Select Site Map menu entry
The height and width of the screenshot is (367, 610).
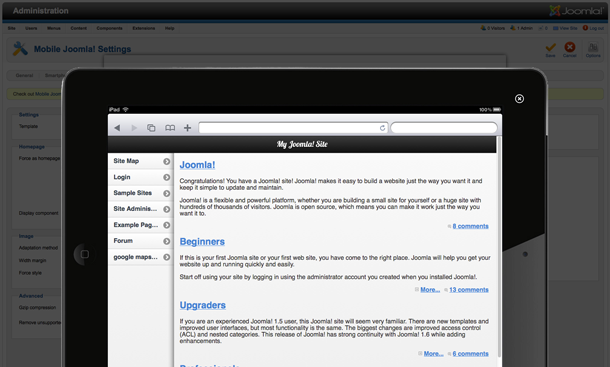tap(140, 161)
